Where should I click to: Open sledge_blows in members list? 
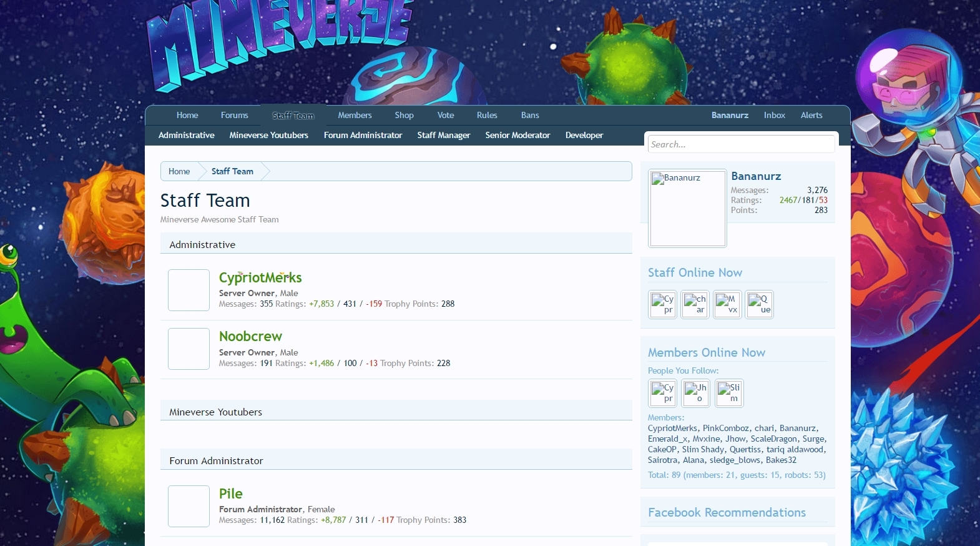(735, 460)
